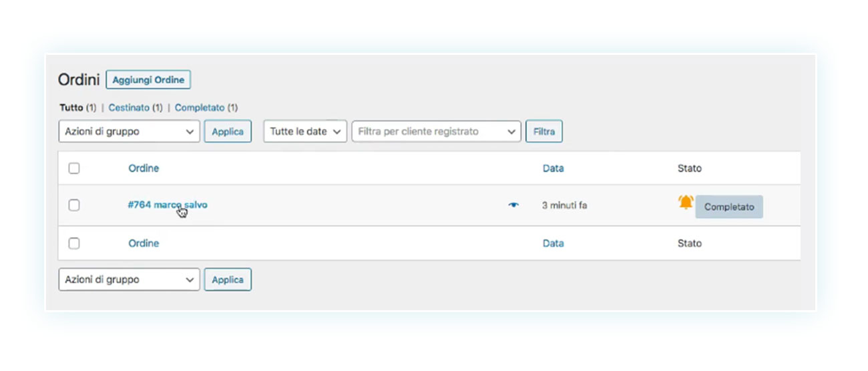
Task: Tick the select-all checkbox in footer row
Action: 74,243
